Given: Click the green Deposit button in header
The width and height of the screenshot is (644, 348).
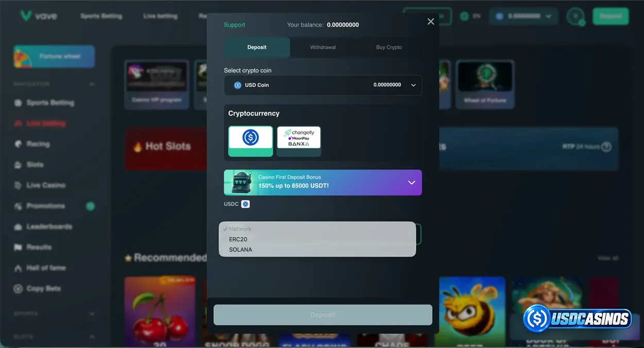Looking at the screenshot, I should click(x=611, y=16).
